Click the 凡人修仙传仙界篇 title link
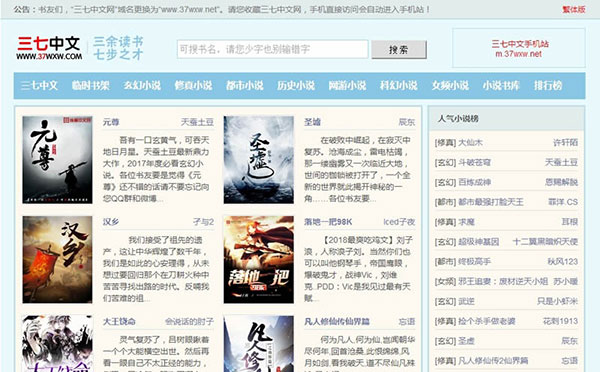600x372 pixels. click(337, 321)
